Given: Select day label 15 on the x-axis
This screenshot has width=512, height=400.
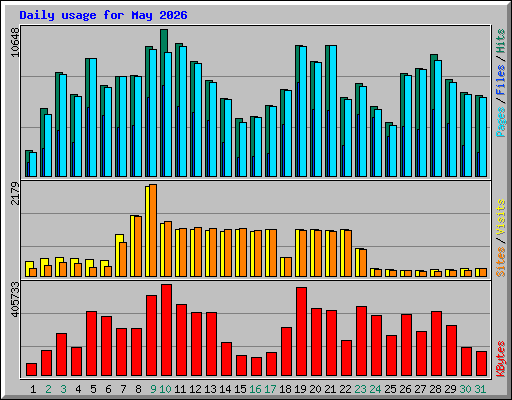Looking at the screenshot, I should [x=240, y=389].
